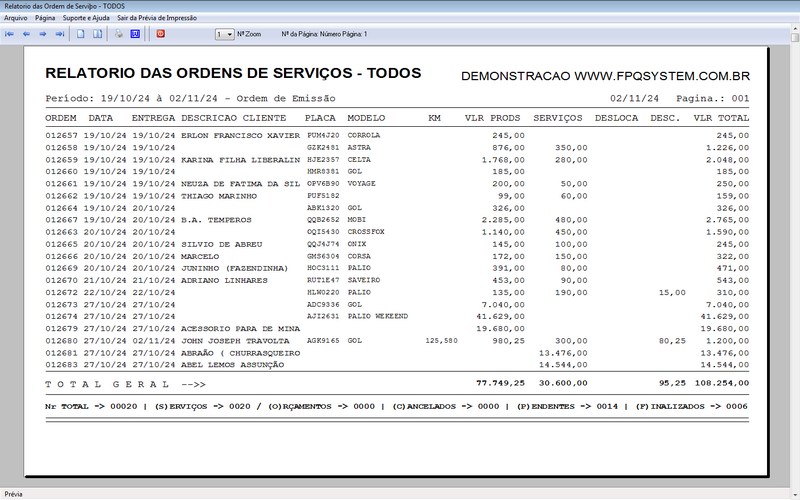Viewport: 800px width, 500px height.
Task: Go to the first page of the report
Action: tap(9, 34)
